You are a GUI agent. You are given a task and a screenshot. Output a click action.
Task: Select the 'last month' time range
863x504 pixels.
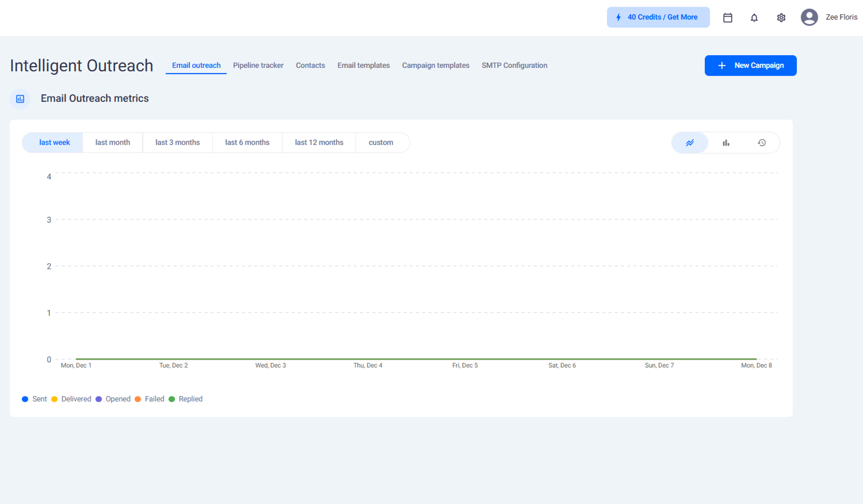113,143
